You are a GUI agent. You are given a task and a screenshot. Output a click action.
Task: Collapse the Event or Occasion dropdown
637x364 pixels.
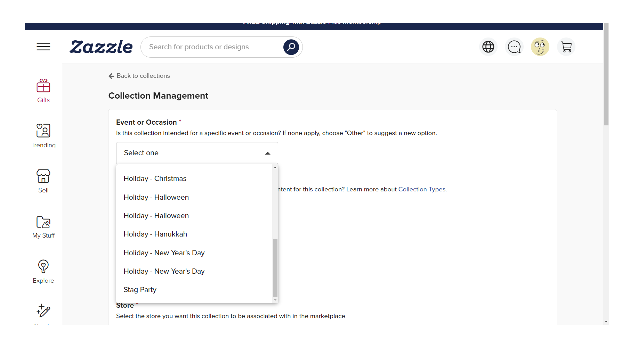click(197, 153)
